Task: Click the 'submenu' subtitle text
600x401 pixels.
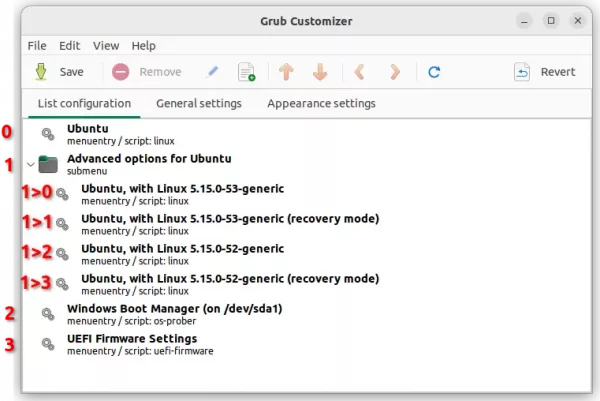Action: coord(87,171)
